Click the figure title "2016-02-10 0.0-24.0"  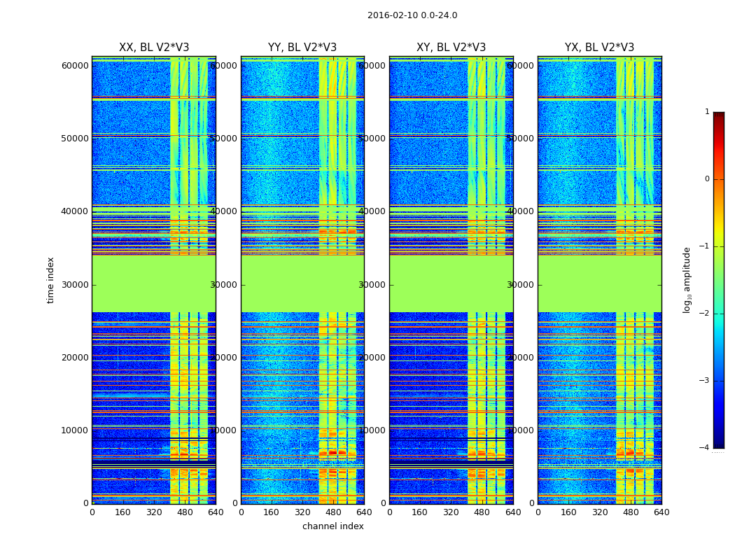click(412, 15)
